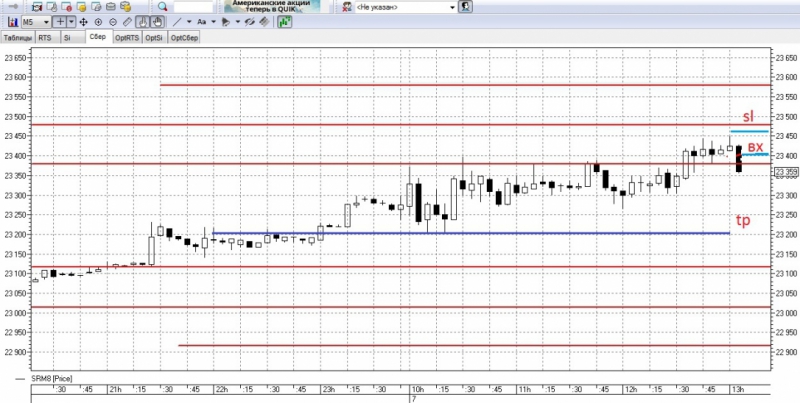
Task: Select the Сбер tab
Action: (x=97, y=37)
